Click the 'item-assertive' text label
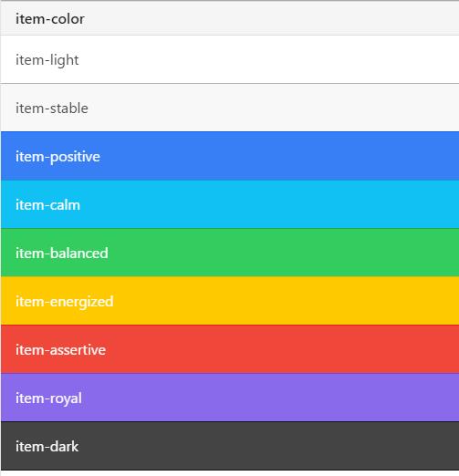Image resolution: width=459 pixels, height=476 pixels. (60, 350)
